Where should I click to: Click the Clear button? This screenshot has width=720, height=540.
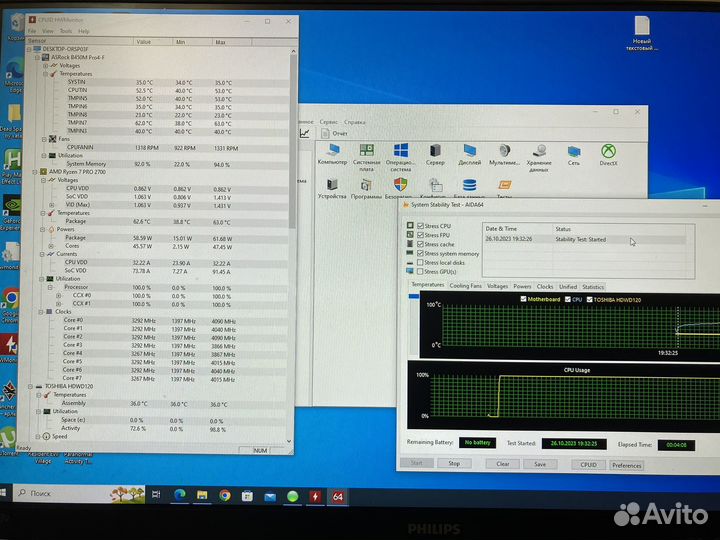click(503, 464)
